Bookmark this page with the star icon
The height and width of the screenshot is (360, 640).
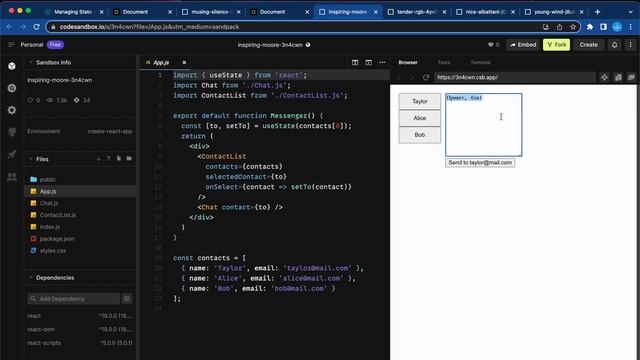point(573,27)
